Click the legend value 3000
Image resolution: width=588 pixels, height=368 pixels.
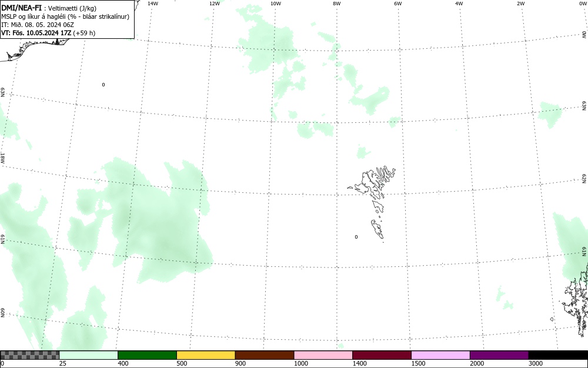[x=536, y=363]
